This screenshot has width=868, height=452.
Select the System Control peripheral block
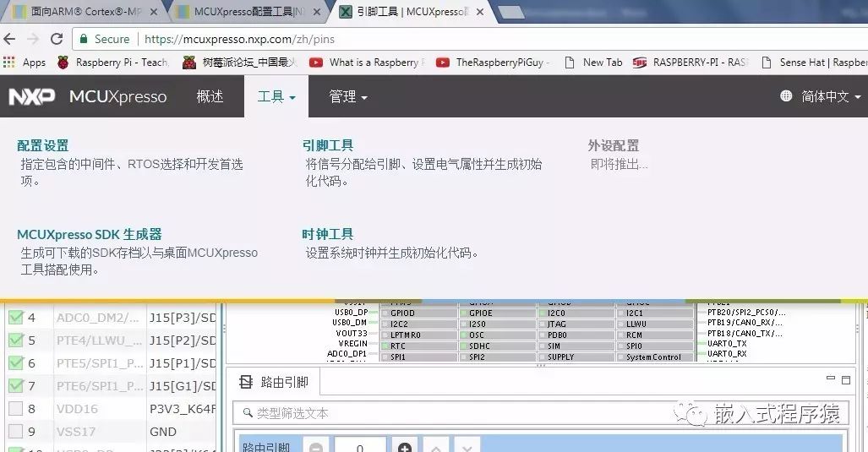655,357
